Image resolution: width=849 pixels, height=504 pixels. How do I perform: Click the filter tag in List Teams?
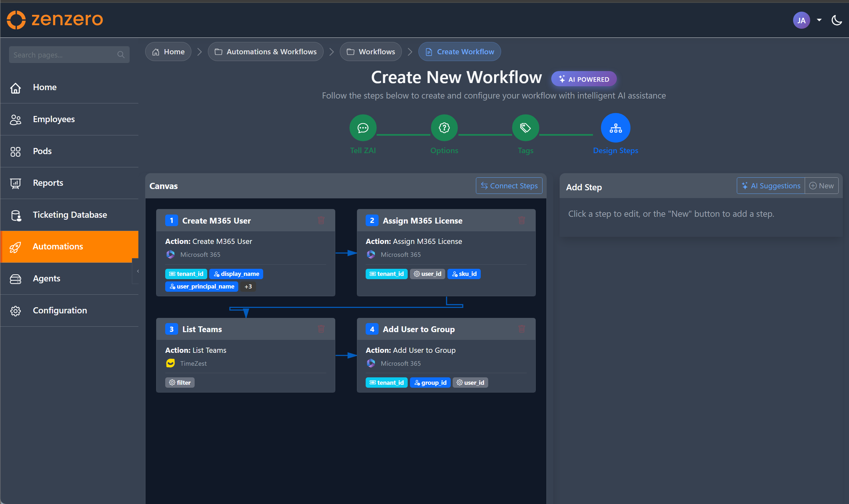click(x=180, y=383)
